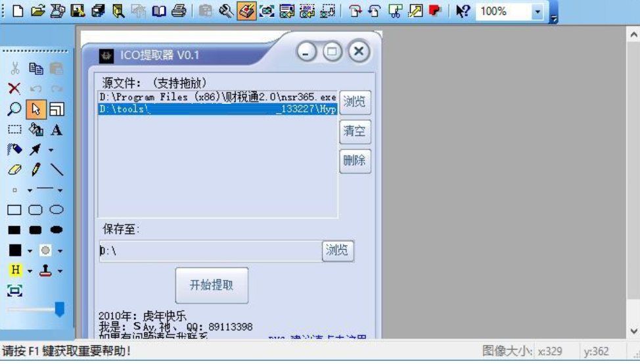Viewport: 640px width, 364px height.
Task: Click 浏览 button beside source file list
Action: [355, 102]
